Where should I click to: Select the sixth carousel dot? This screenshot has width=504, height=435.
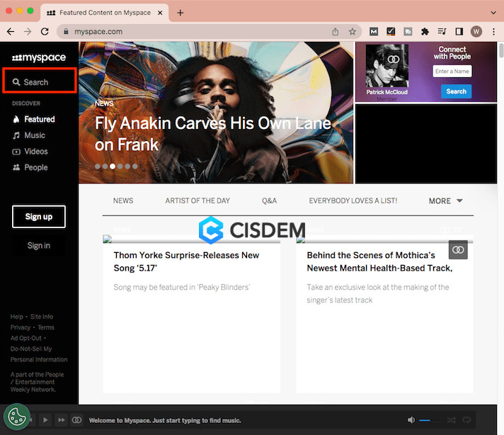point(135,166)
